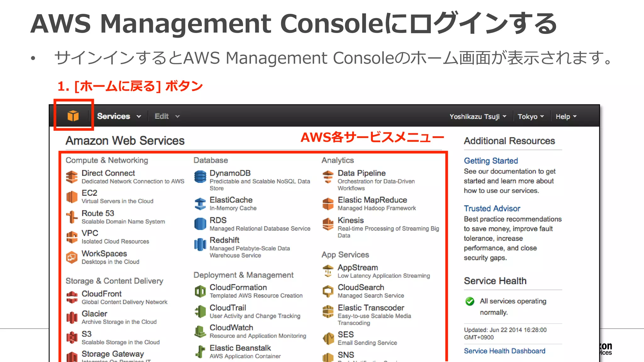This screenshot has height=362, width=644.
Task: Click the Elastic Beanstalk service name
Action: coord(240,348)
